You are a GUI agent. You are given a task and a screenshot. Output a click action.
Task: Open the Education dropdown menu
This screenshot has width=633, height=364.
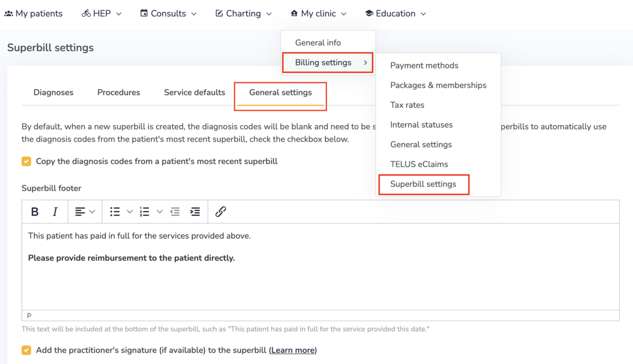point(395,14)
